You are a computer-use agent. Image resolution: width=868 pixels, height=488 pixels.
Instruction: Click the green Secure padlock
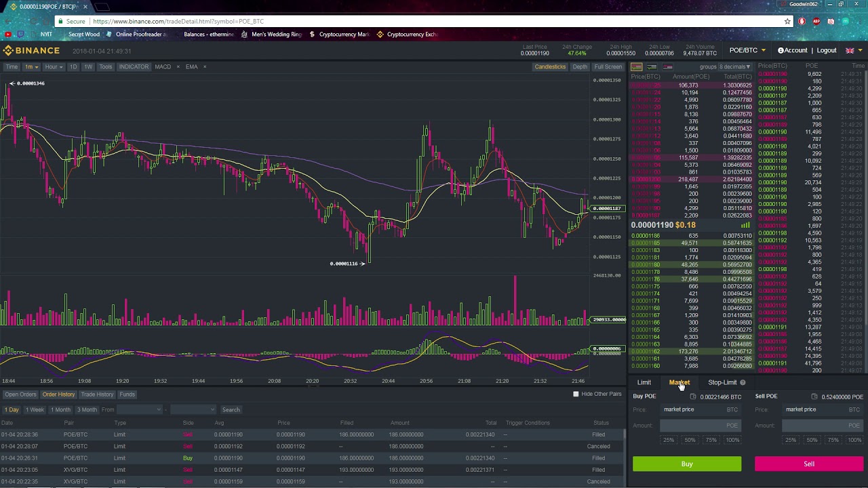60,21
